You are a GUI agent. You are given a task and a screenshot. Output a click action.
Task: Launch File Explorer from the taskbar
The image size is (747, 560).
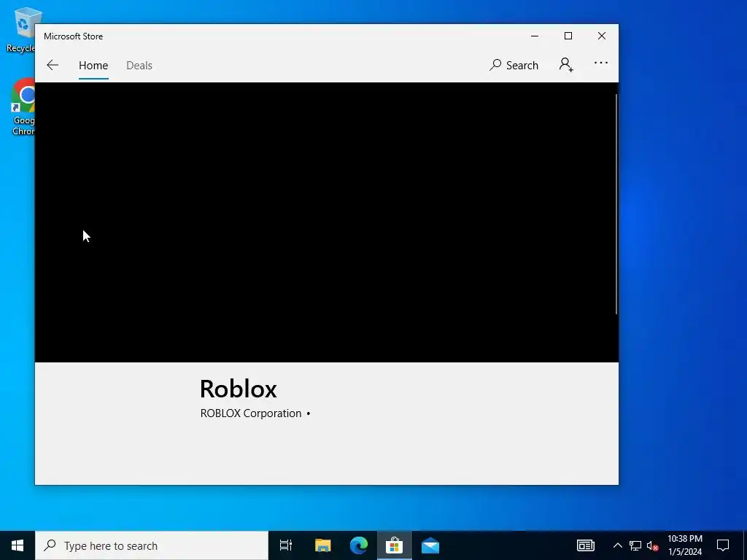click(x=322, y=545)
